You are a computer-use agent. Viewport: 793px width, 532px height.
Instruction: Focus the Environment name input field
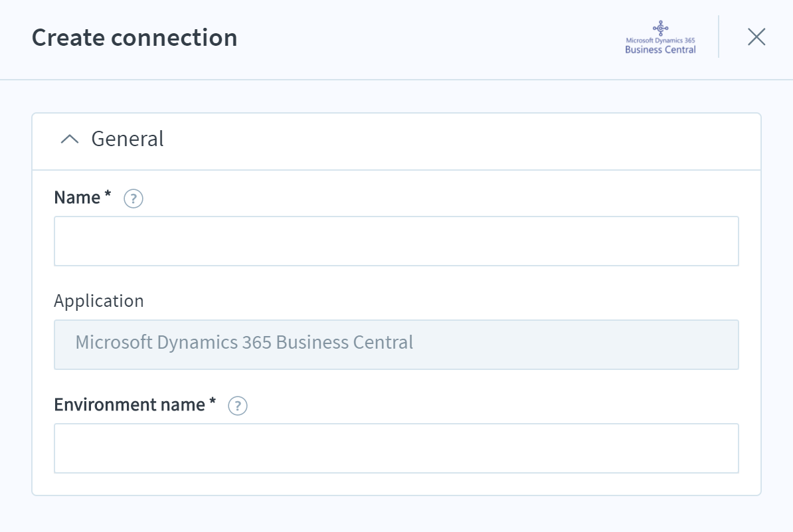(396, 448)
